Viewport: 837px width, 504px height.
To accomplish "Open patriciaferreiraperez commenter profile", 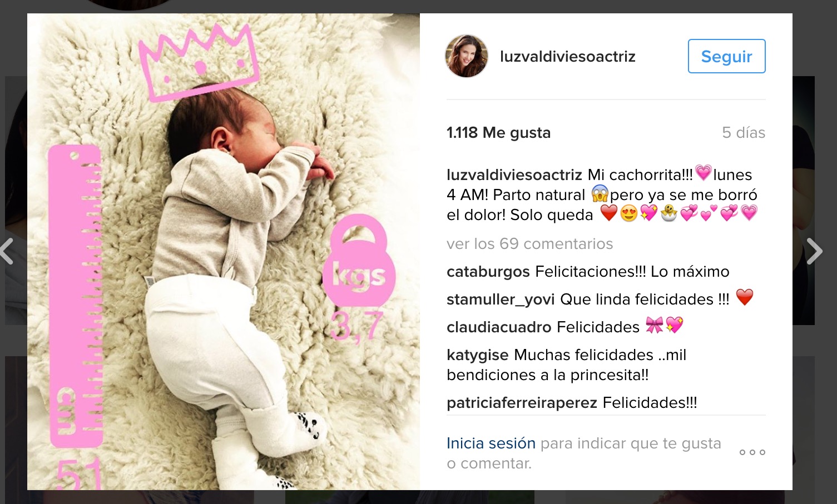I will tap(522, 403).
